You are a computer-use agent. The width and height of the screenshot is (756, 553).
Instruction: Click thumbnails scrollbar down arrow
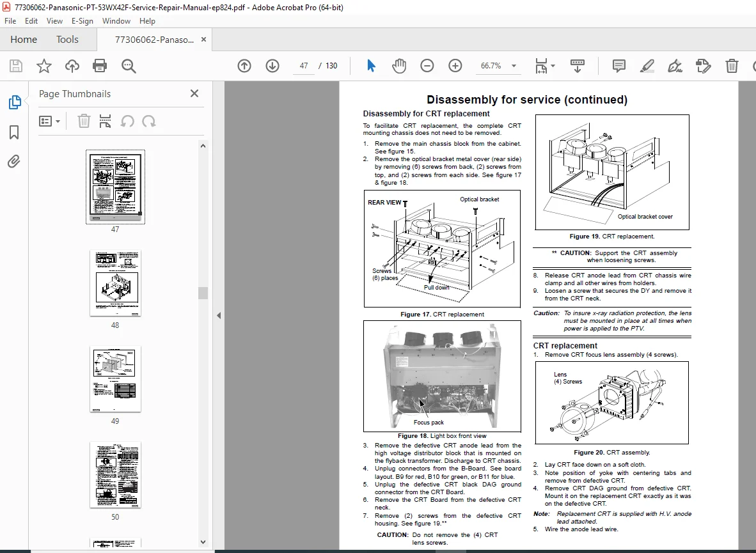click(x=203, y=542)
